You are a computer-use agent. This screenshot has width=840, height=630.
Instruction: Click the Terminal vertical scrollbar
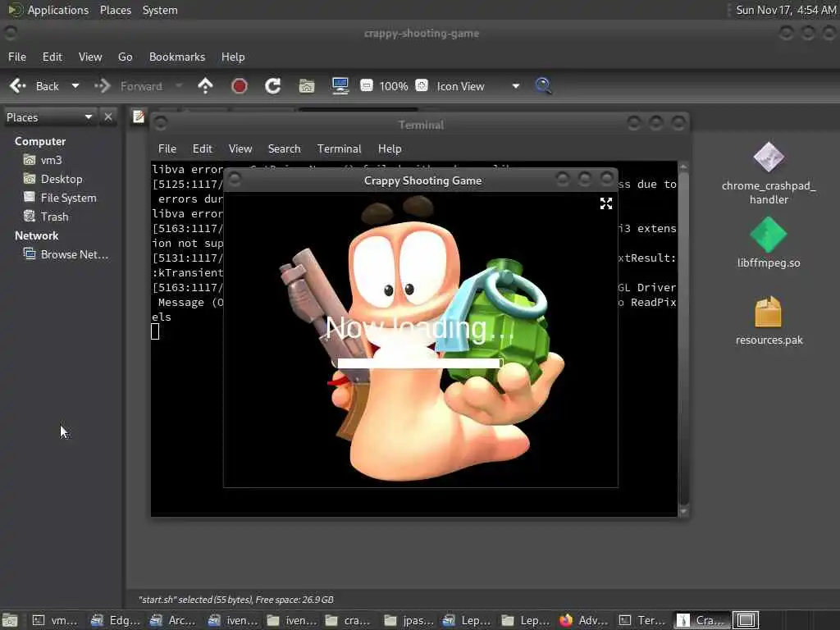tap(683, 337)
